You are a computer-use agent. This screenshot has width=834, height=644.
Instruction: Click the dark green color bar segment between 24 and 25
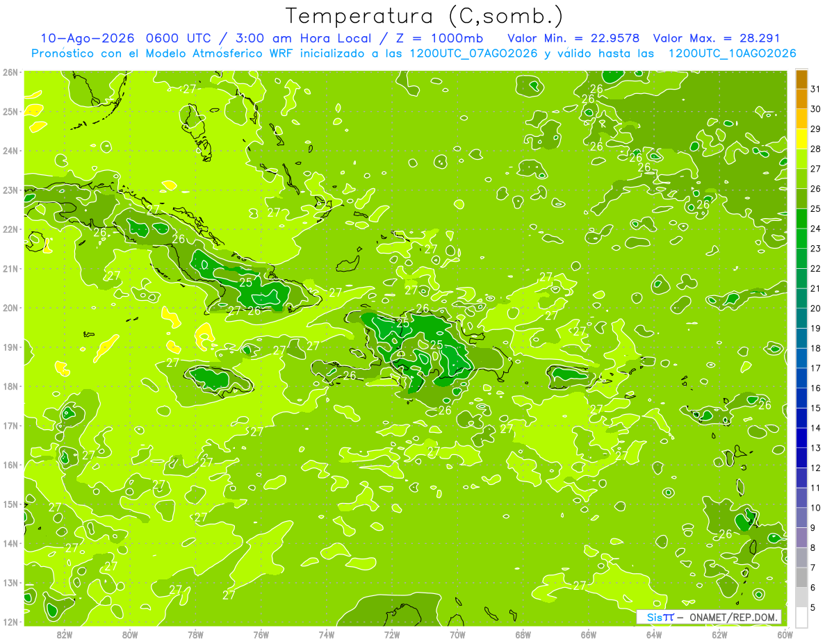point(801,219)
